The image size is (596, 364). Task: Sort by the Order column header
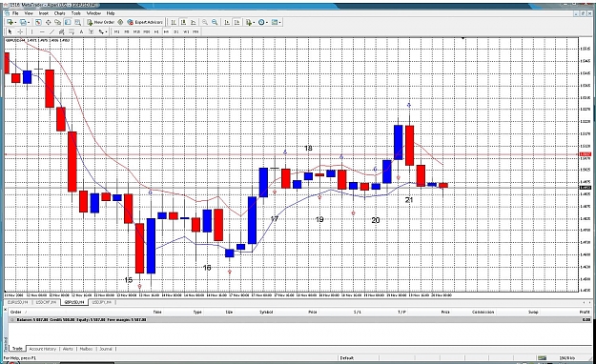(16, 312)
